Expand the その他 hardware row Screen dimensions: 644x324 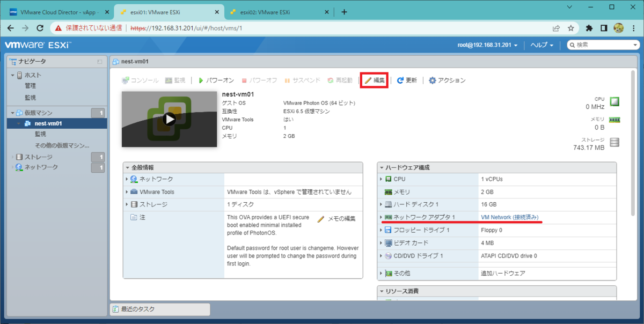pos(381,273)
